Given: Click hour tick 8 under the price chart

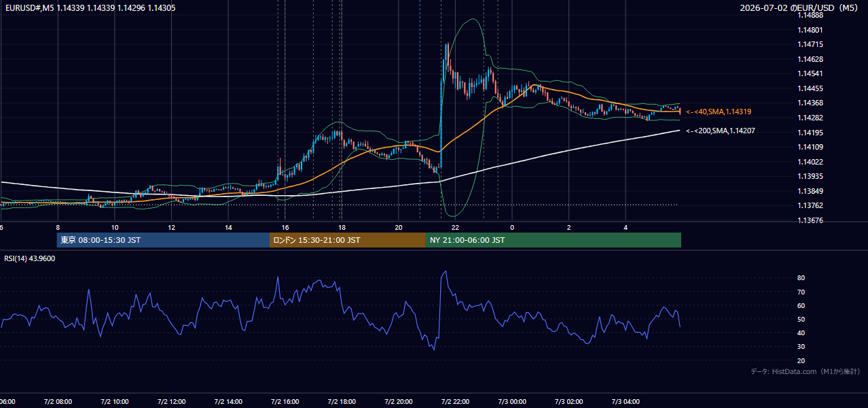Looking at the screenshot, I should (x=58, y=227).
